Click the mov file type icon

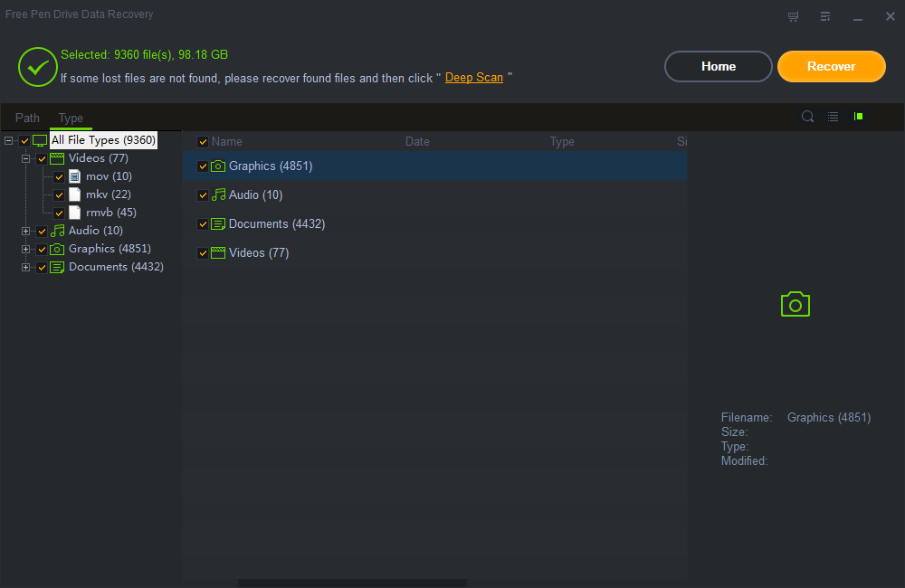click(x=75, y=176)
